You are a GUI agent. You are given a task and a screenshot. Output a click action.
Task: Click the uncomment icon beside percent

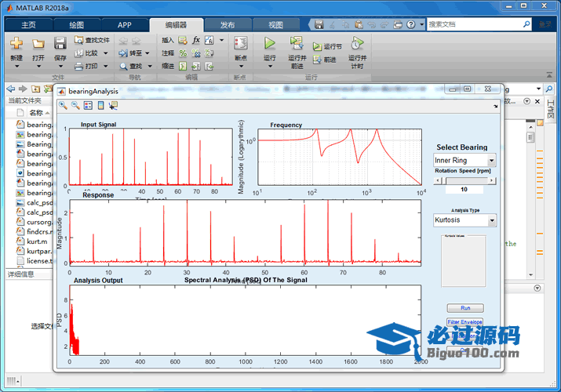(195, 53)
